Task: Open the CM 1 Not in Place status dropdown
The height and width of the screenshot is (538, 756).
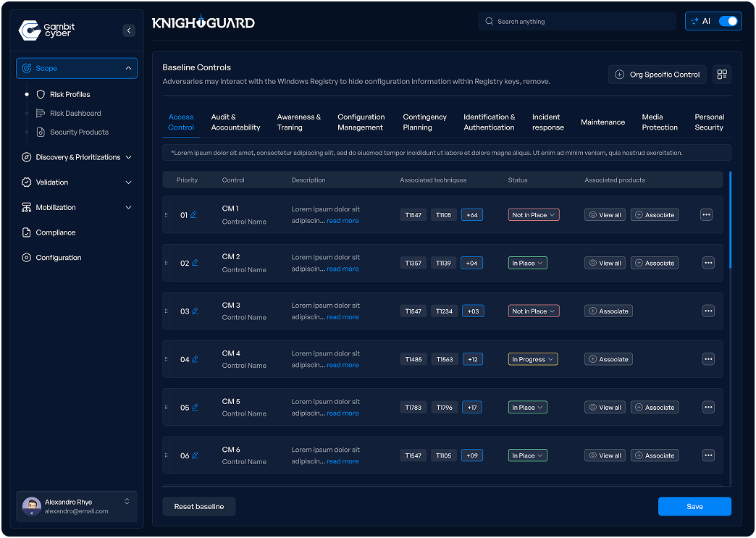Action: [x=534, y=215]
